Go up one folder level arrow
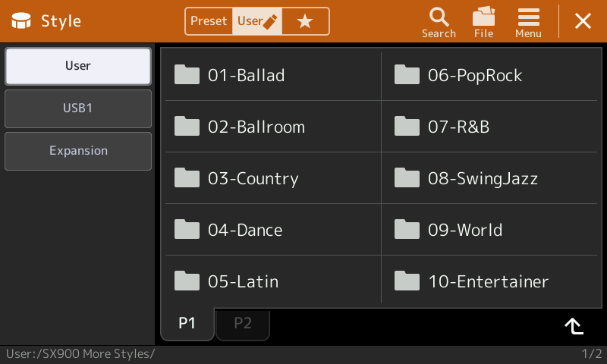Viewport: 607px width, 364px height. coord(574,326)
